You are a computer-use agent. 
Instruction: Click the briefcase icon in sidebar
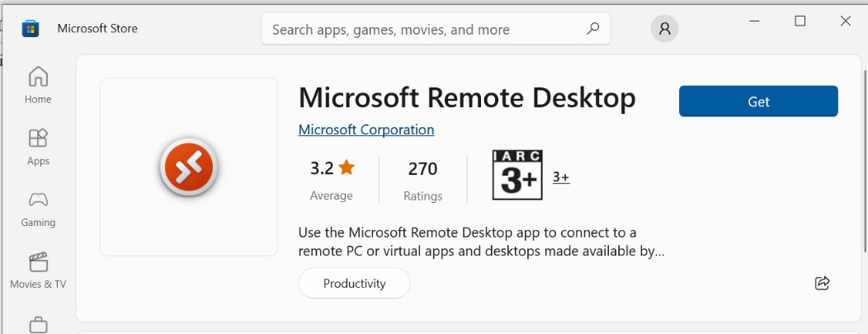click(x=38, y=324)
